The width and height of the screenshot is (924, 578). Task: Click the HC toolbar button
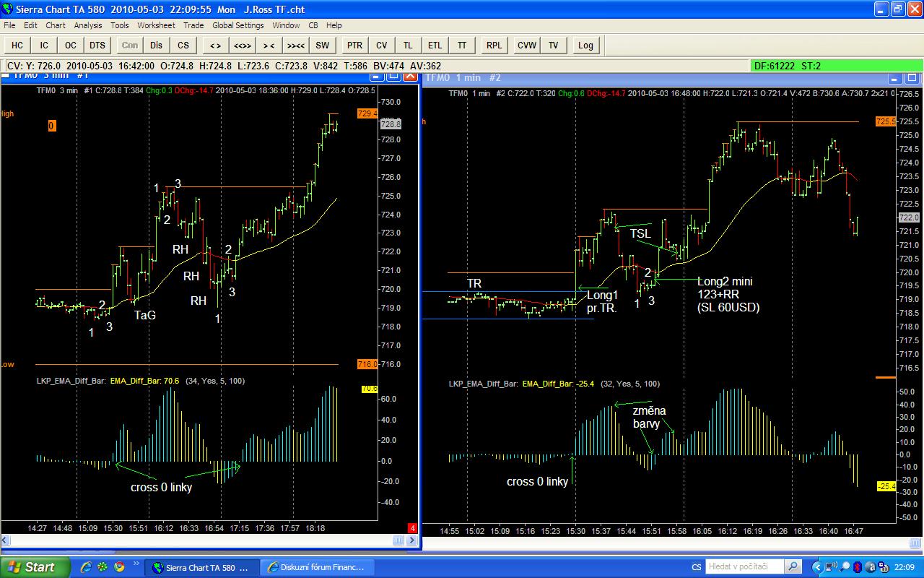click(17, 45)
